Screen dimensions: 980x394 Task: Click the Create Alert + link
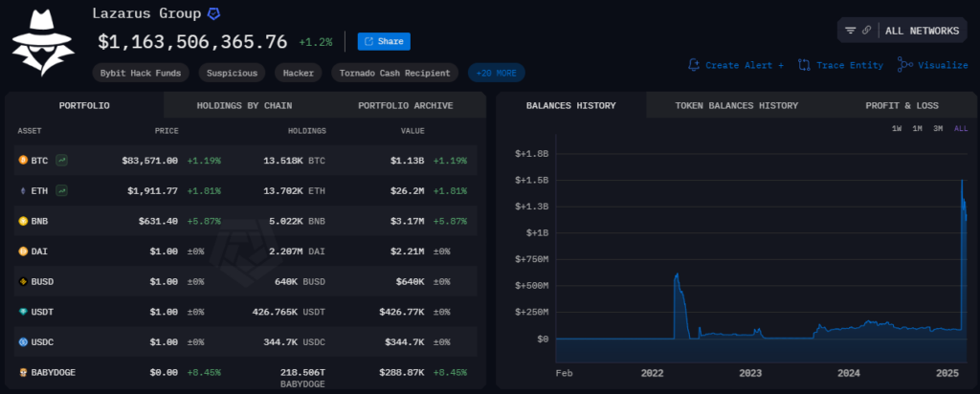pyautogui.click(x=745, y=65)
